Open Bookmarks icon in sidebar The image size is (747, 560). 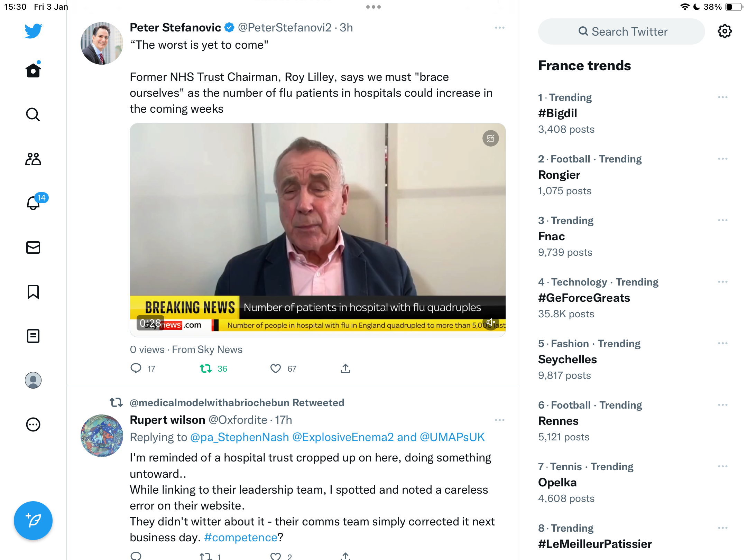tap(33, 292)
